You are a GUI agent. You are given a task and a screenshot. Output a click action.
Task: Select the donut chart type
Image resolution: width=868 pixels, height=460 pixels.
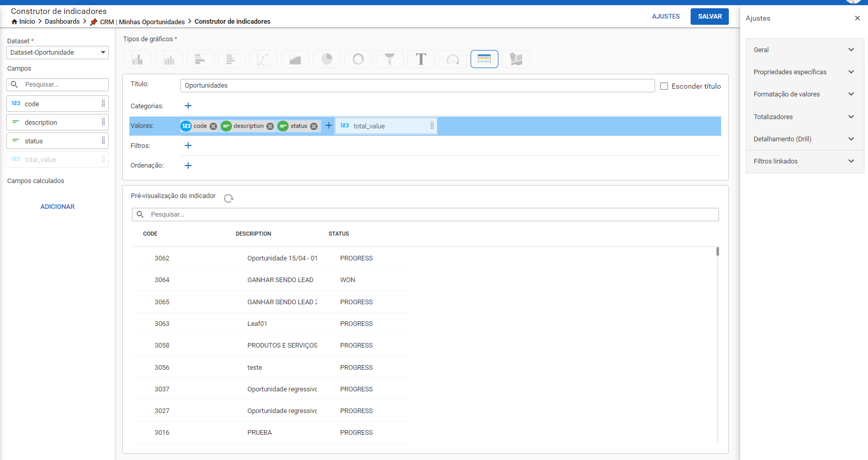point(358,59)
